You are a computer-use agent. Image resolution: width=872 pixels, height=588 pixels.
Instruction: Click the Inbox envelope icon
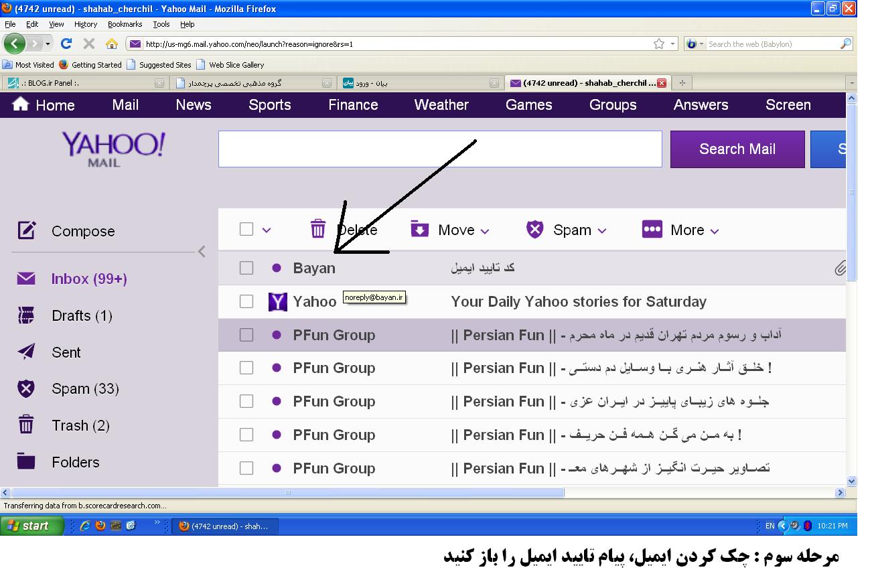pyautogui.click(x=26, y=279)
